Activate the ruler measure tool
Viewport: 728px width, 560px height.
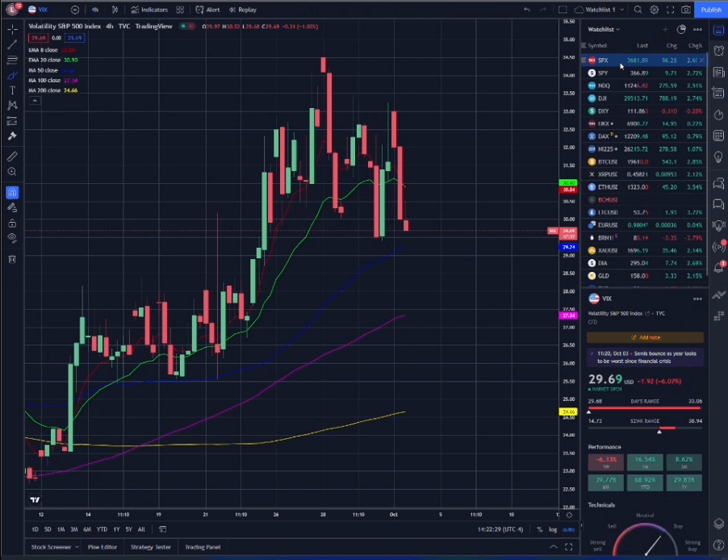click(13, 156)
